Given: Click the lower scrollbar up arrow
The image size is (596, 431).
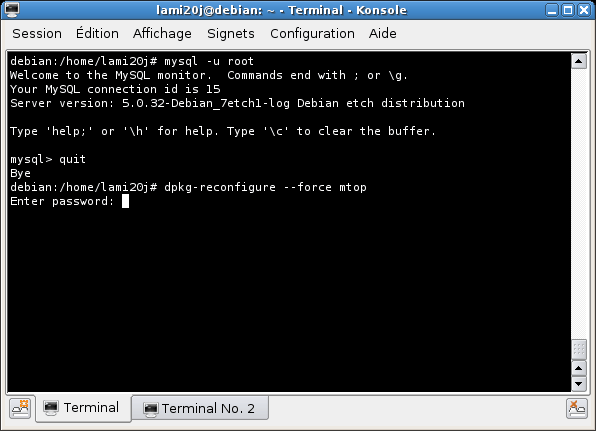Looking at the screenshot, I should point(579,368).
